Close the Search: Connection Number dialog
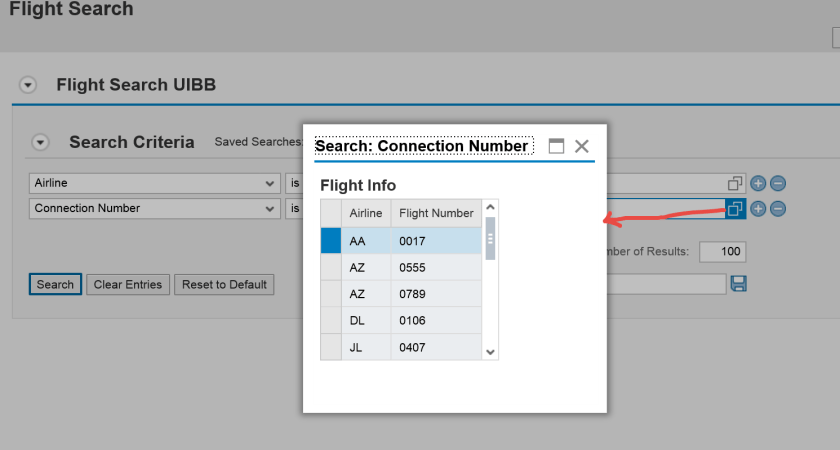This screenshot has height=450, width=840. click(x=581, y=146)
